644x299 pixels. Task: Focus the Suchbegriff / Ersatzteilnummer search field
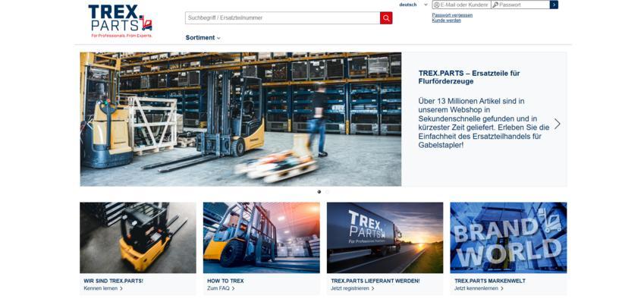pyautogui.click(x=283, y=18)
